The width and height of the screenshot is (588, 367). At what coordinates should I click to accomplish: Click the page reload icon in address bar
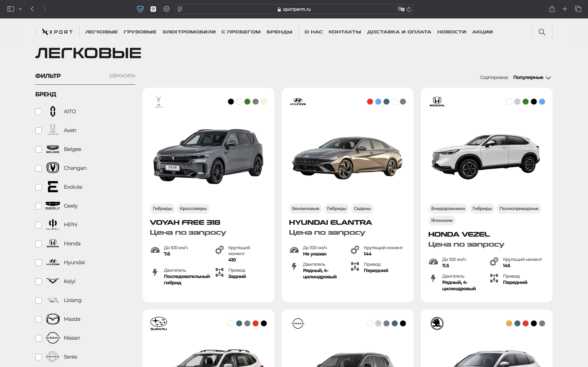click(409, 9)
